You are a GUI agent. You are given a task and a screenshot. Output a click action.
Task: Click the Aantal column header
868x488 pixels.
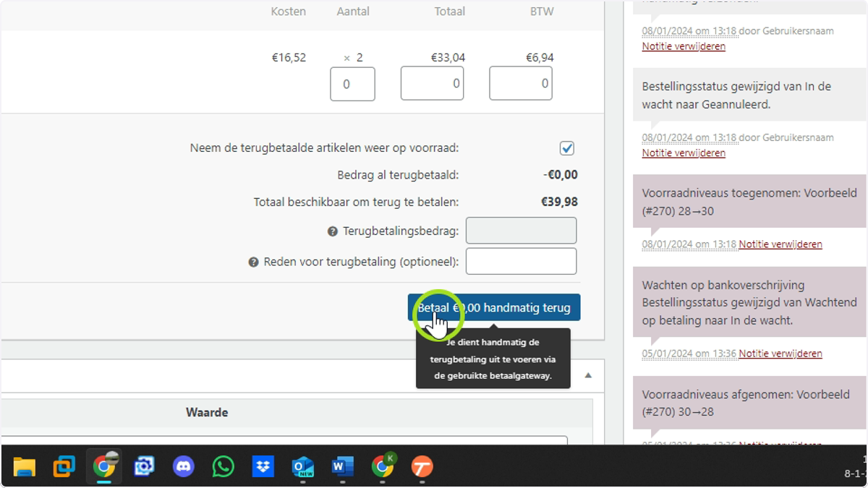353,12
